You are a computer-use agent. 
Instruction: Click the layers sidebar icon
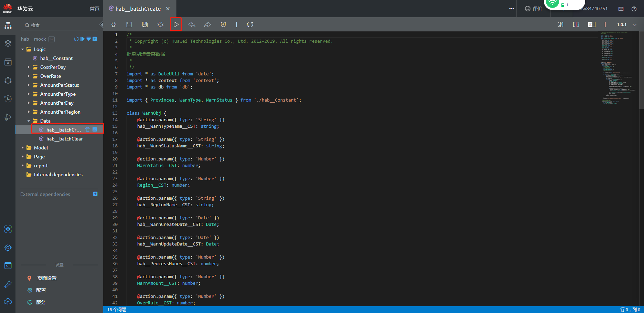8,43
